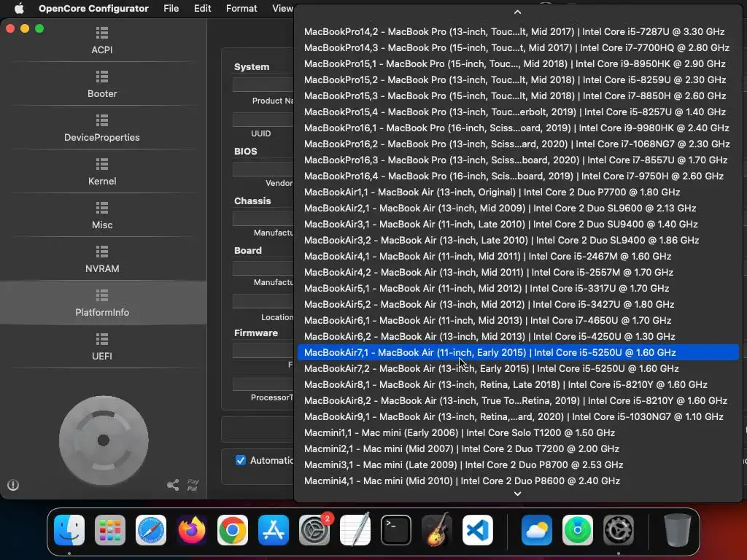Select MacBookPro16,1 16-inch entry
The width and height of the screenshot is (747, 560).
pos(518,128)
